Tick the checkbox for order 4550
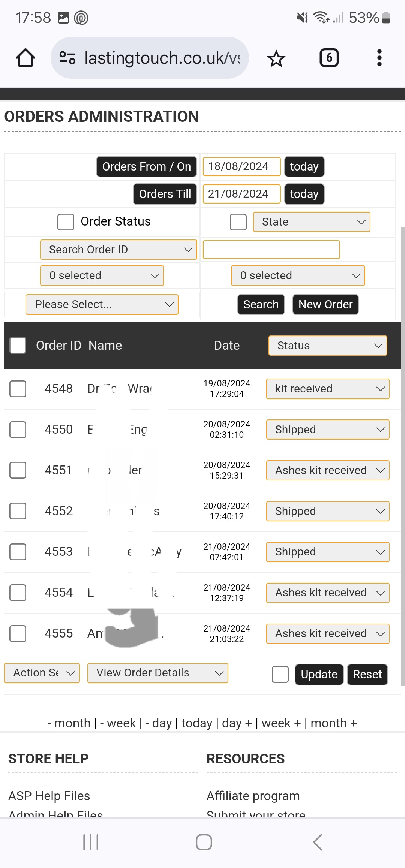 tap(18, 430)
